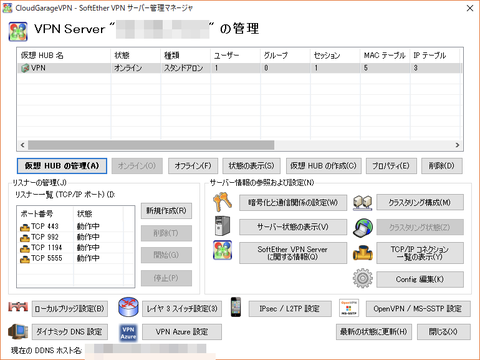Image resolution: width=480 pixels, height=360 pixels.
Task: Click the layer 3 switch router icon
Action: point(128,307)
